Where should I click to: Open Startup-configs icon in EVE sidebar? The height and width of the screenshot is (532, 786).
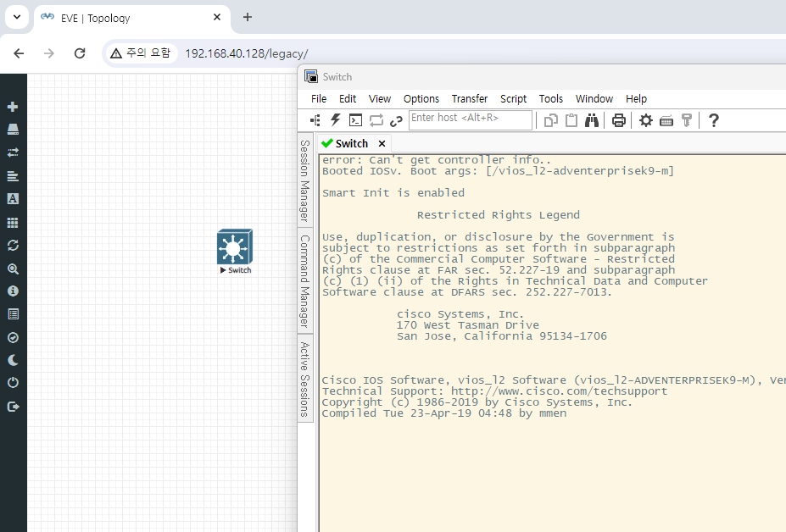13,176
